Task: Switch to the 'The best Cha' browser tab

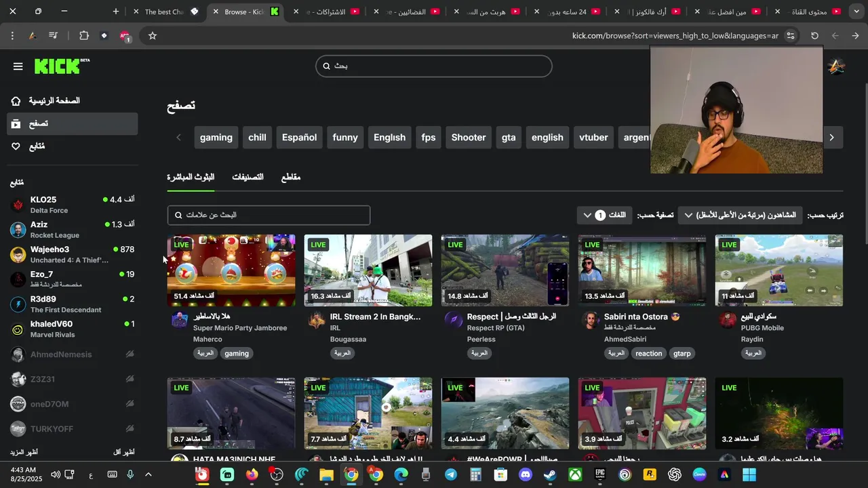Action: pyautogui.click(x=166, y=12)
